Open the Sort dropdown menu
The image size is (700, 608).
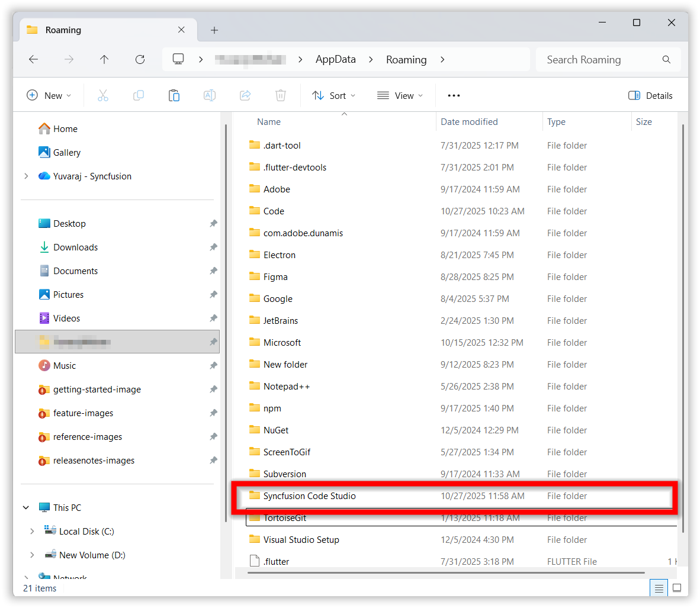point(334,95)
